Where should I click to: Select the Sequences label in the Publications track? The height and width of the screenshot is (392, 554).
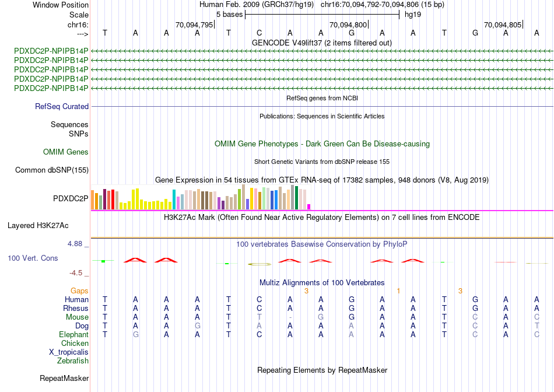[x=69, y=124]
